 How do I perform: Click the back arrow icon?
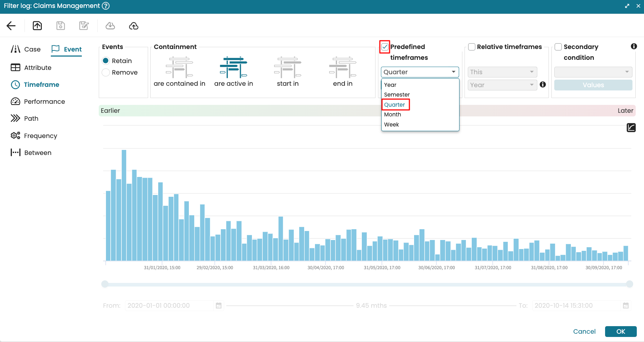(x=11, y=26)
